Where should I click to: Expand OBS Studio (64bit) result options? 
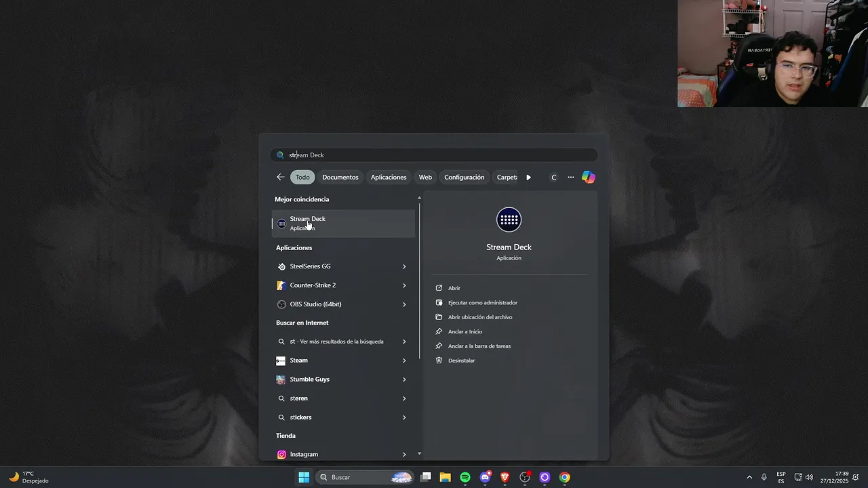pyautogui.click(x=404, y=304)
